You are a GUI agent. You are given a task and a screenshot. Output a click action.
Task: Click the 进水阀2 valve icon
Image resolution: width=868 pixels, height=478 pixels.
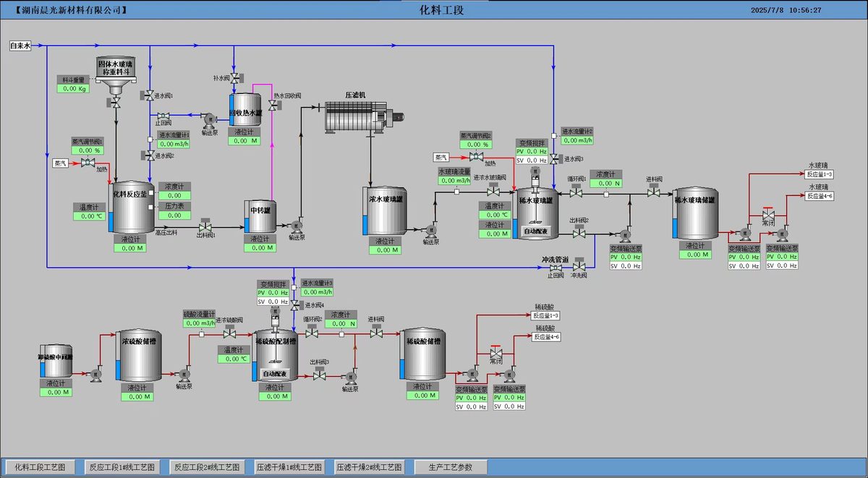pyautogui.click(x=150, y=155)
